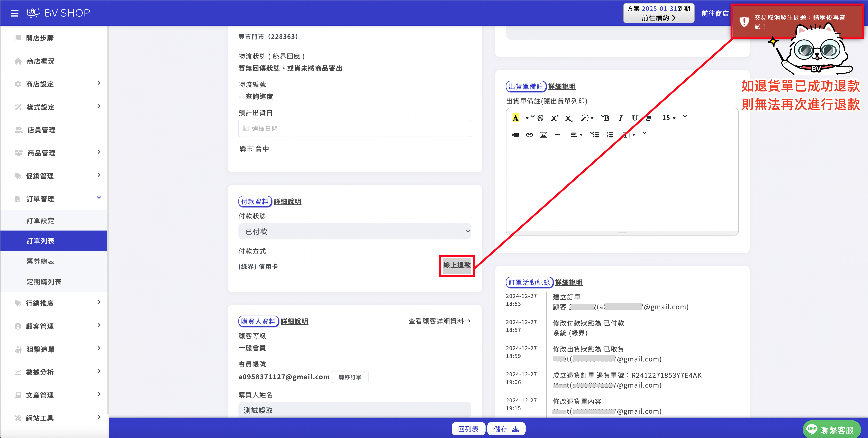Insert a picture in the note editor
This screenshot has width=868, height=438.
(x=543, y=135)
